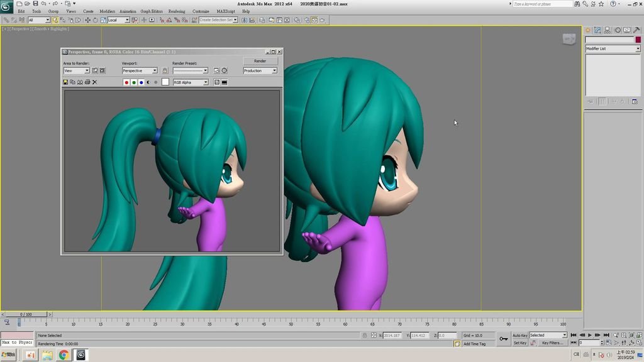Open Create Selection Set dropdown
Screen dimensions: 644x362
218,20
